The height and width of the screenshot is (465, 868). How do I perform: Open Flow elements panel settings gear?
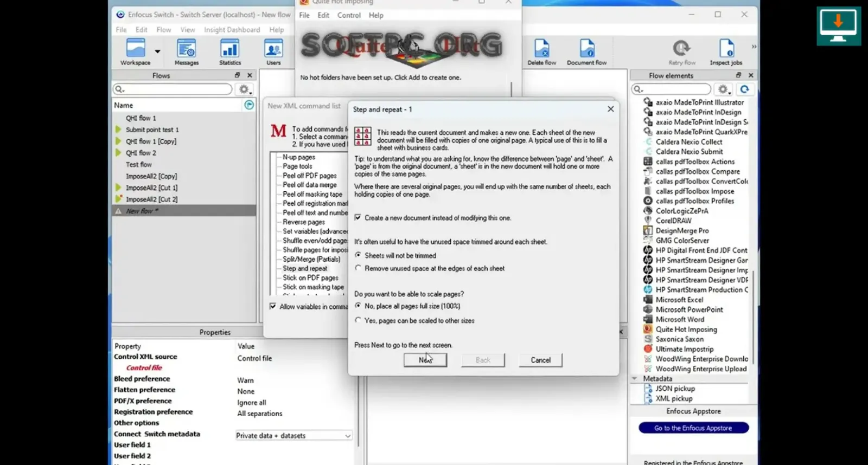(723, 89)
